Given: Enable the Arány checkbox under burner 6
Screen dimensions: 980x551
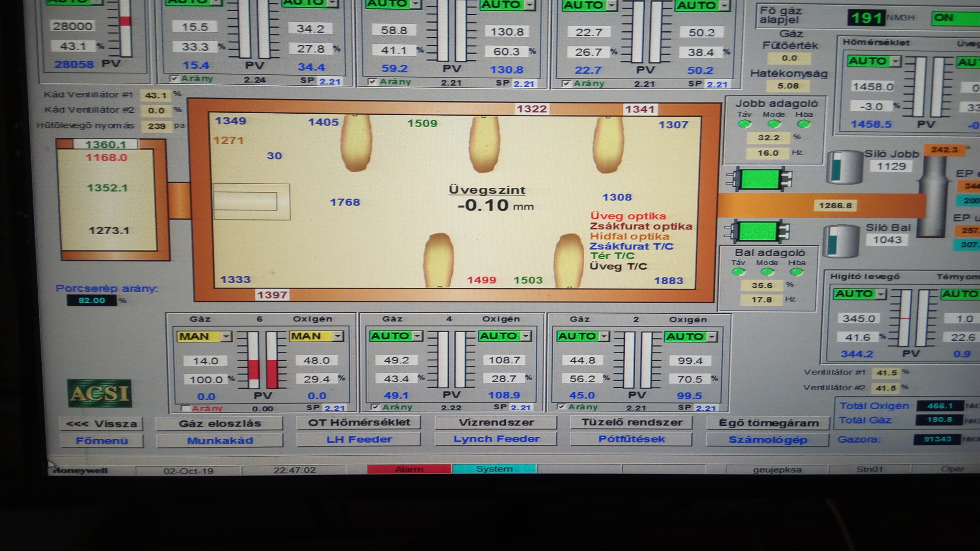Looking at the screenshot, I should (185, 408).
